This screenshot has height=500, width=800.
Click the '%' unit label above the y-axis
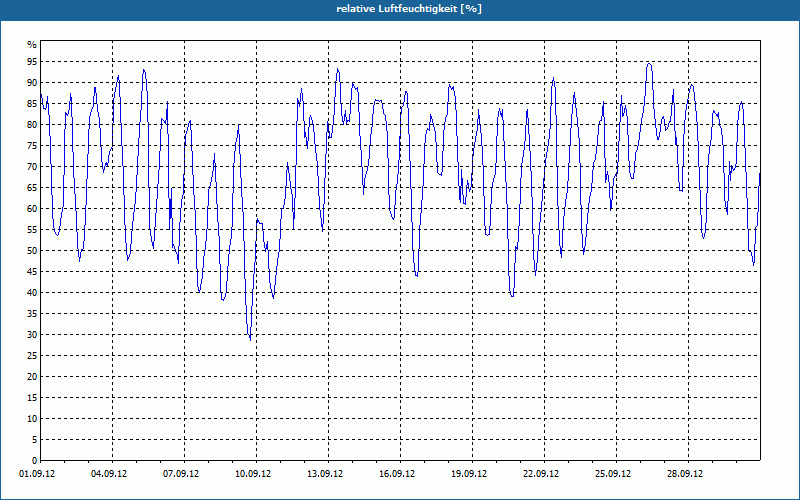coord(32,45)
